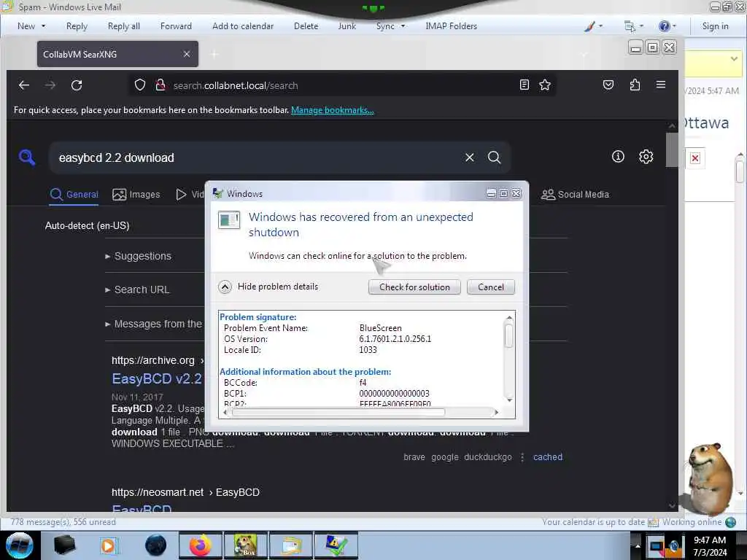
Task: Open the Pocket save icon
Action: coord(608,85)
